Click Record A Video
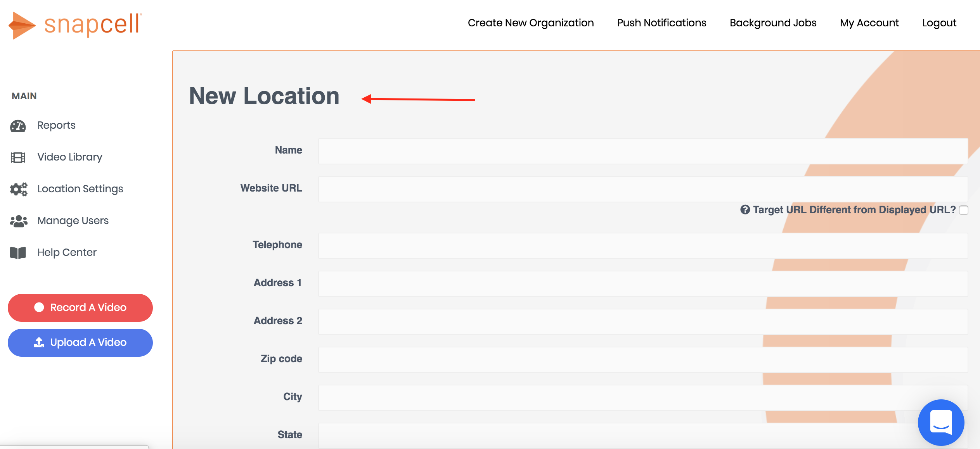The width and height of the screenshot is (980, 449). [x=80, y=307]
